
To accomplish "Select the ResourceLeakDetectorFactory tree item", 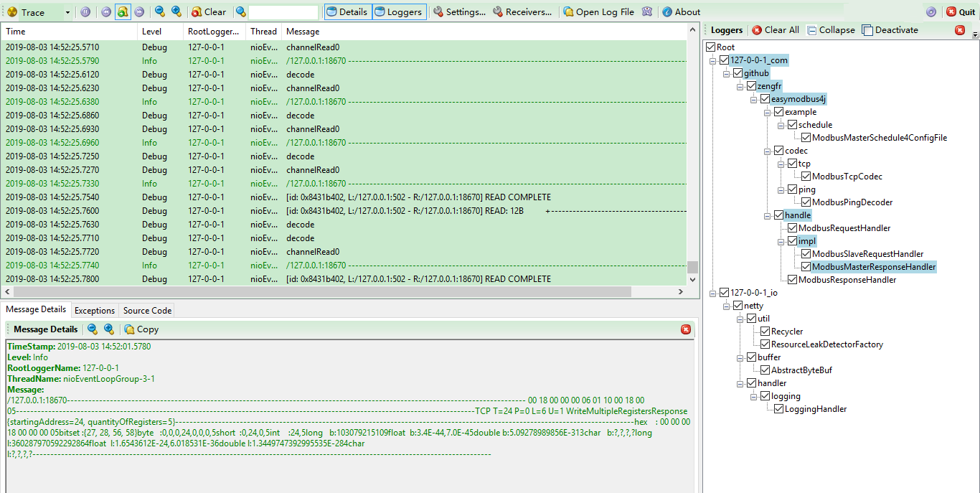I will [x=827, y=344].
